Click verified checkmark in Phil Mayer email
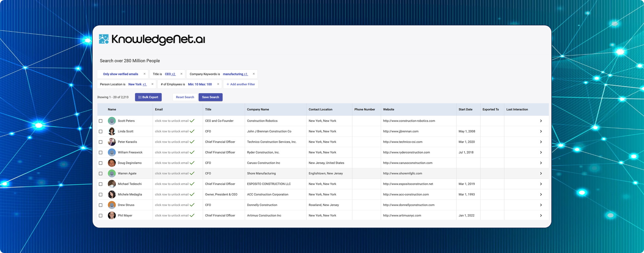 (192, 216)
